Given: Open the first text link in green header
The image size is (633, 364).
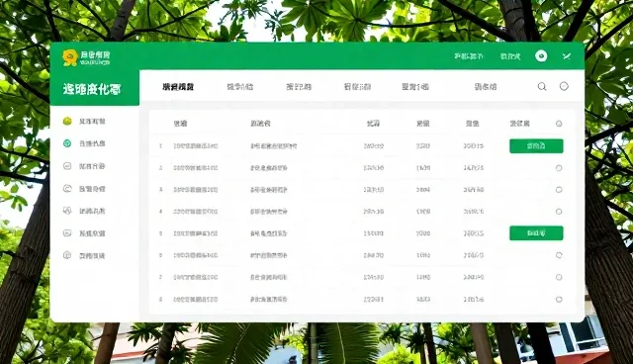Looking at the screenshot, I should (468, 56).
